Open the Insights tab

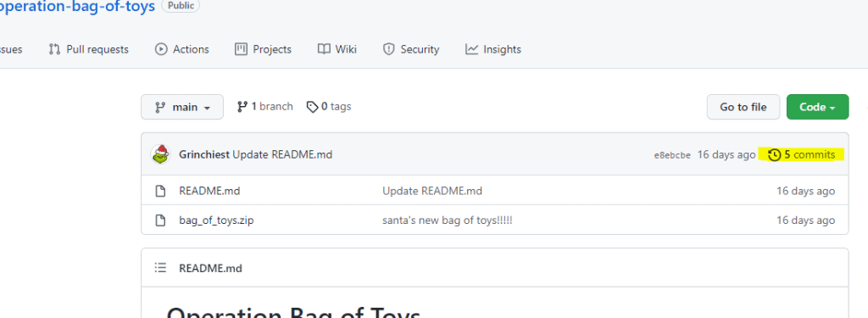click(x=493, y=49)
